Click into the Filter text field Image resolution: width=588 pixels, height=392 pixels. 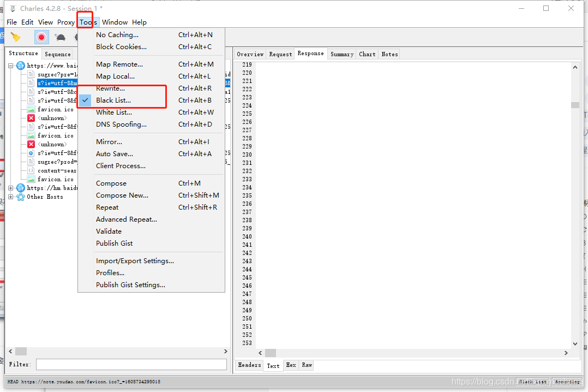point(131,364)
